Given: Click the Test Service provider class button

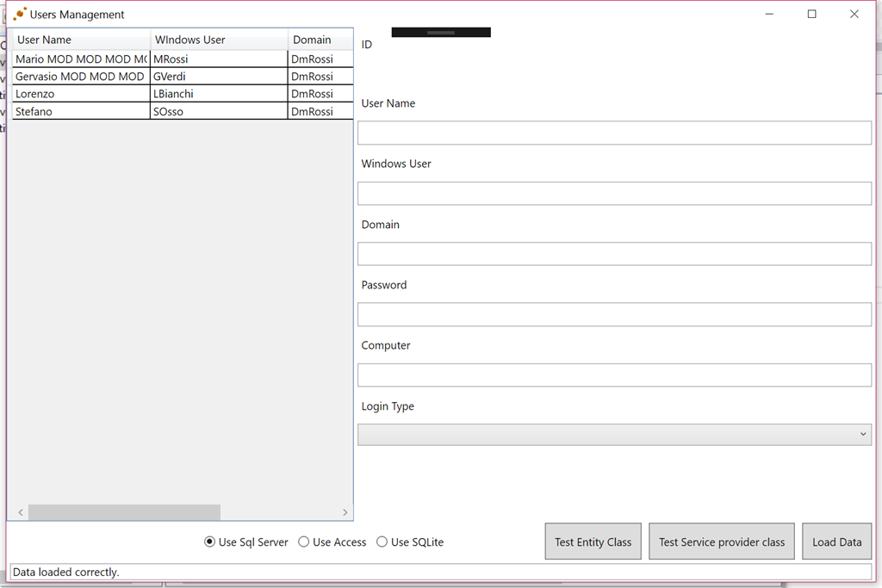Looking at the screenshot, I should click(721, 542).
